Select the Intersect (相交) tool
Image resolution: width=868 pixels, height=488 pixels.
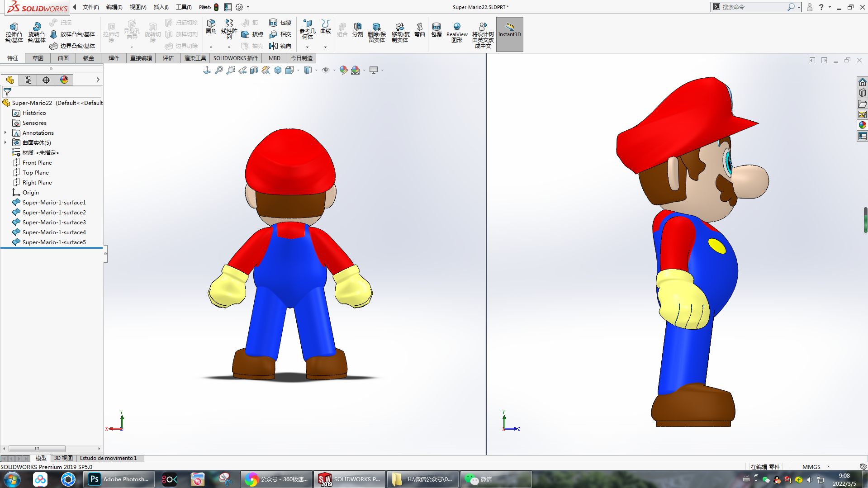click(x=280, y=34)
